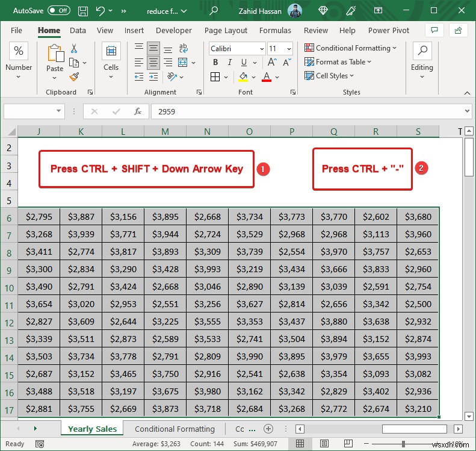476x451 pixels.
Task: Toggle Italic formatting
Action: [x=229, y=62]
